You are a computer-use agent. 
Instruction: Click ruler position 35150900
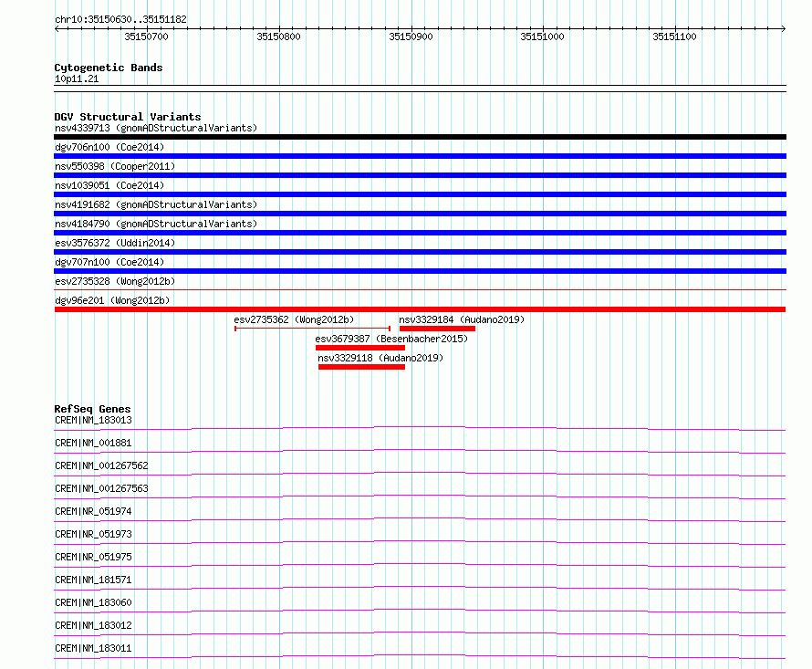[x=411, y=37]
